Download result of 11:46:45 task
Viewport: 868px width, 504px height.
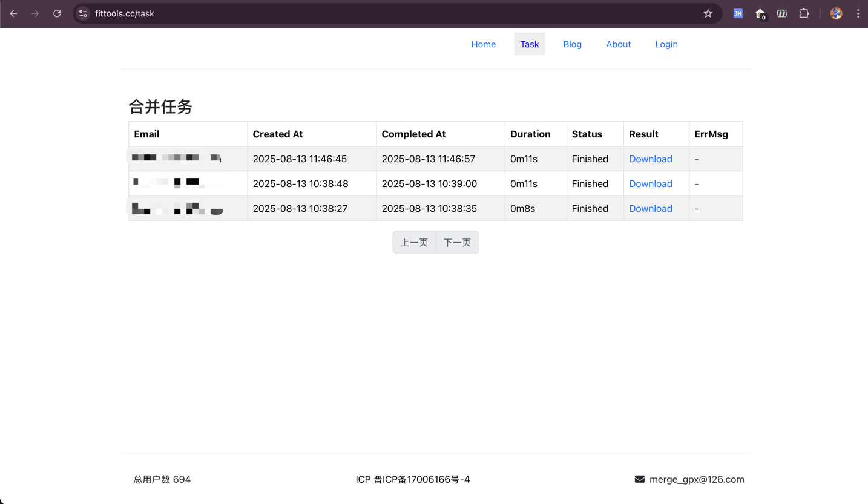click(x=650, y=159)
